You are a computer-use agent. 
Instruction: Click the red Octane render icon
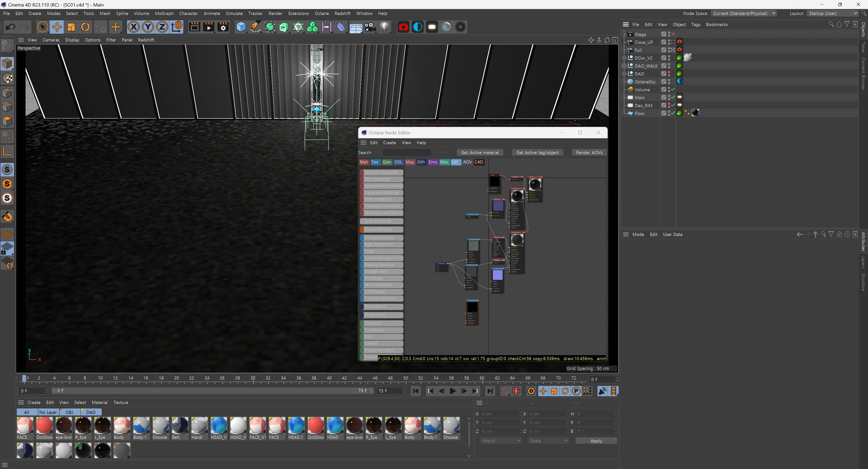pos(403,27)
